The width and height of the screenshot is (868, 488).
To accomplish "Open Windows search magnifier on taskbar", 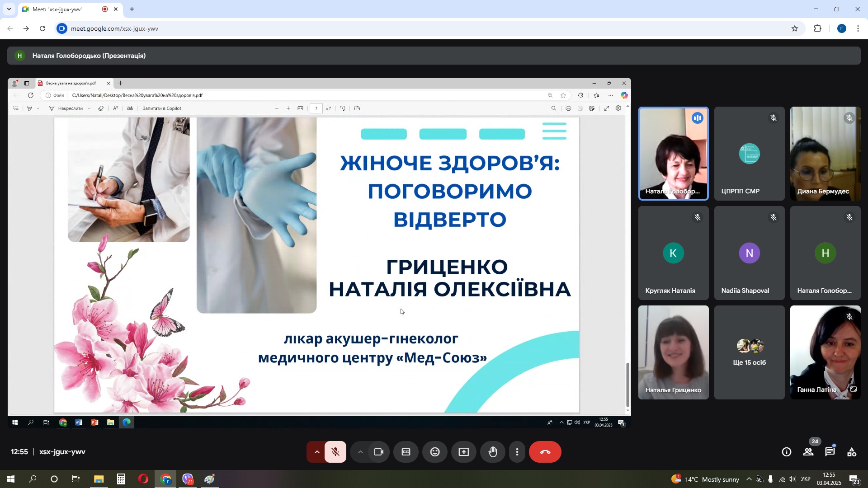I will tap(33, 479).
